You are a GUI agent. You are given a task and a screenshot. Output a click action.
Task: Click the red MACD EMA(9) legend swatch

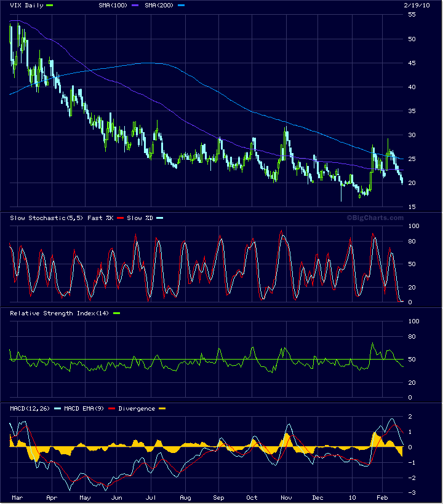click(x=111, y=409)
